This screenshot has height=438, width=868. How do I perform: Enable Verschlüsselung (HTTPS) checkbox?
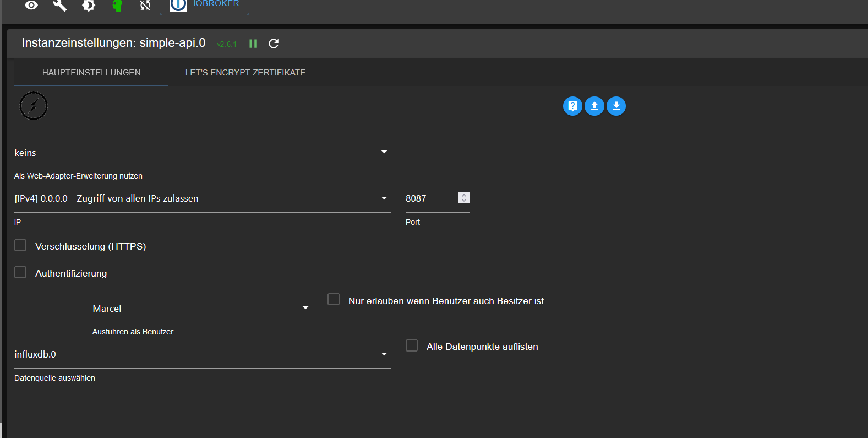pos(20,245)
